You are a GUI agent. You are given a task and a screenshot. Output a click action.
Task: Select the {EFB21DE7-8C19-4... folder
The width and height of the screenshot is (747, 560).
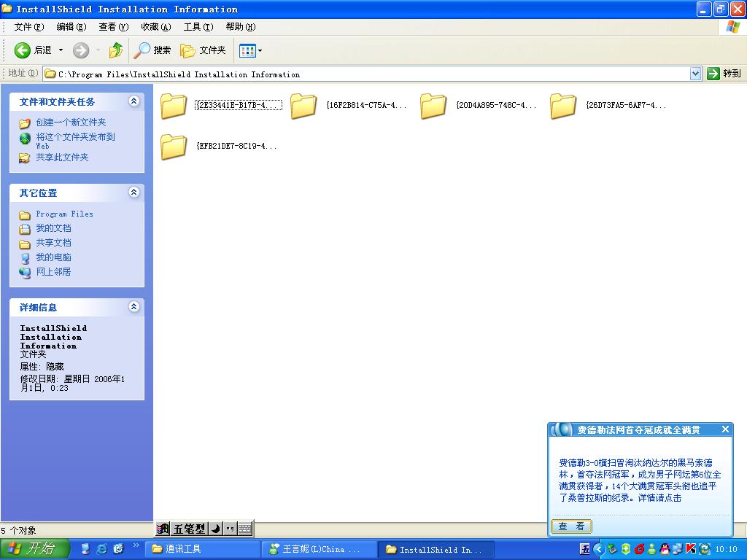point(218,146)
